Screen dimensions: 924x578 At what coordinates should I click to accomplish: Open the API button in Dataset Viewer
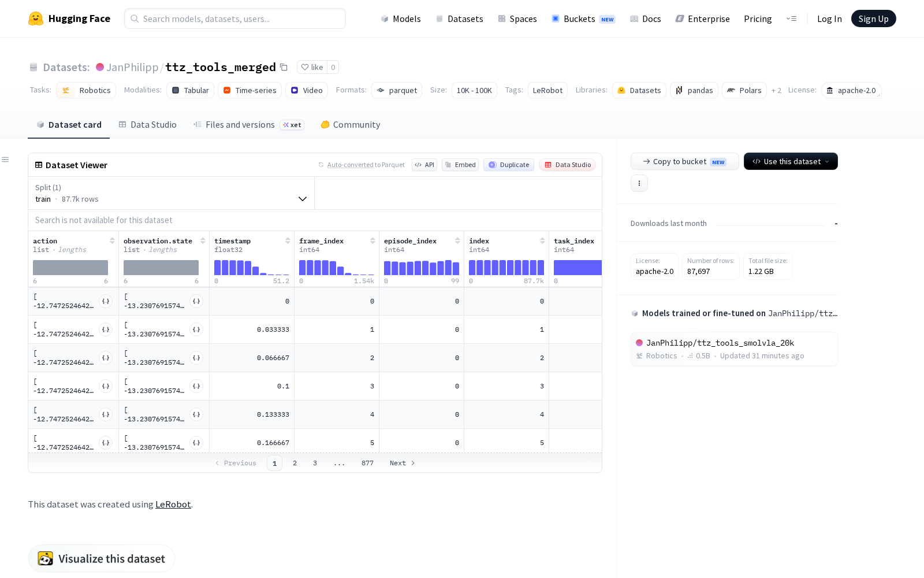424,165
